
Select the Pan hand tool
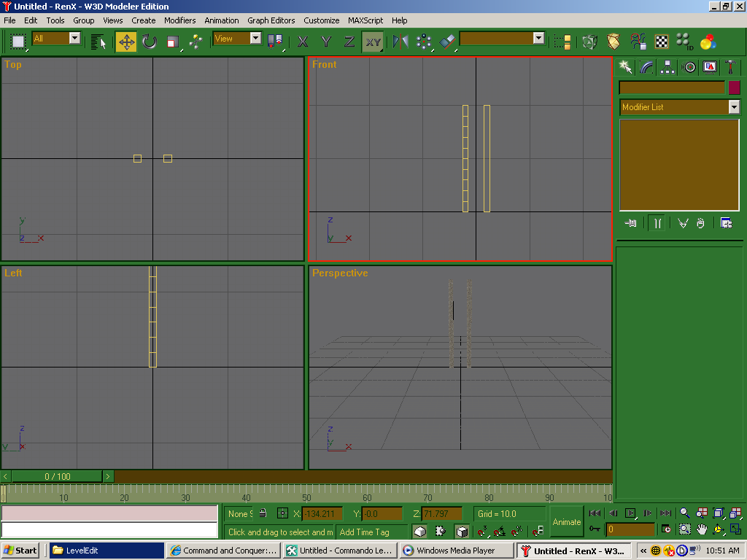coord(702,529)
